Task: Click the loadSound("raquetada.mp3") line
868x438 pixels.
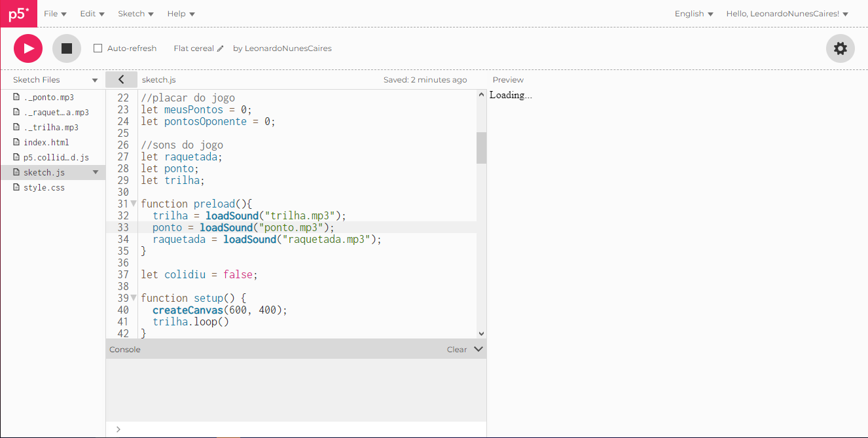Action: (x=267, y=239)
